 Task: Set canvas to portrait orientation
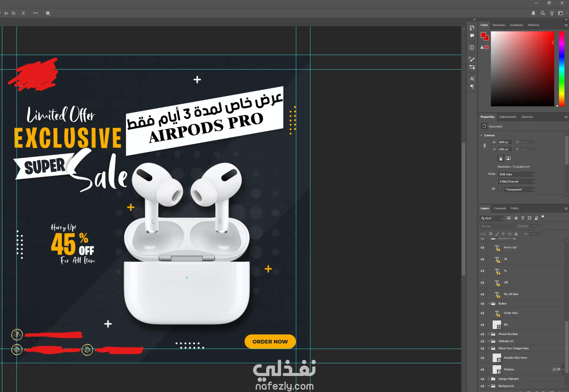pos(501,158)
